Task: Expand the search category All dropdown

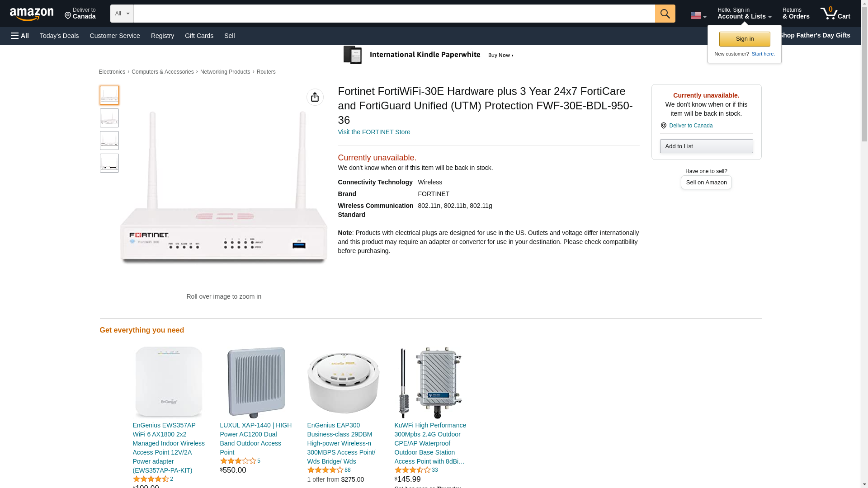Action: coord(122,14)
